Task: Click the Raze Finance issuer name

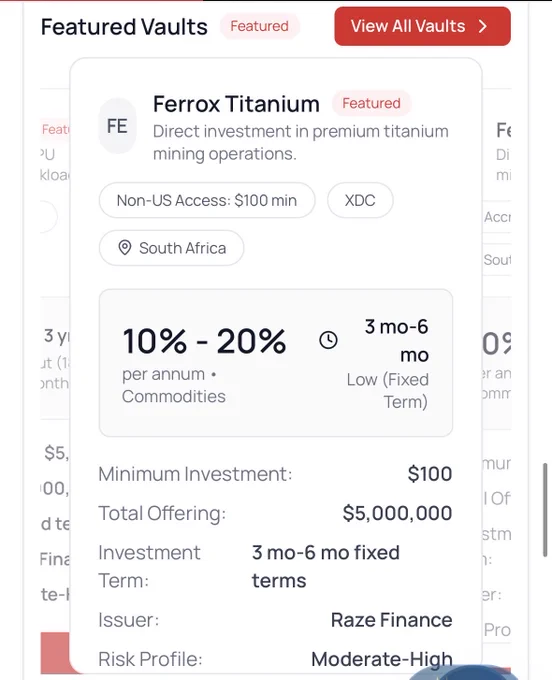Action: pyautogui.click(x=392, y=620)
